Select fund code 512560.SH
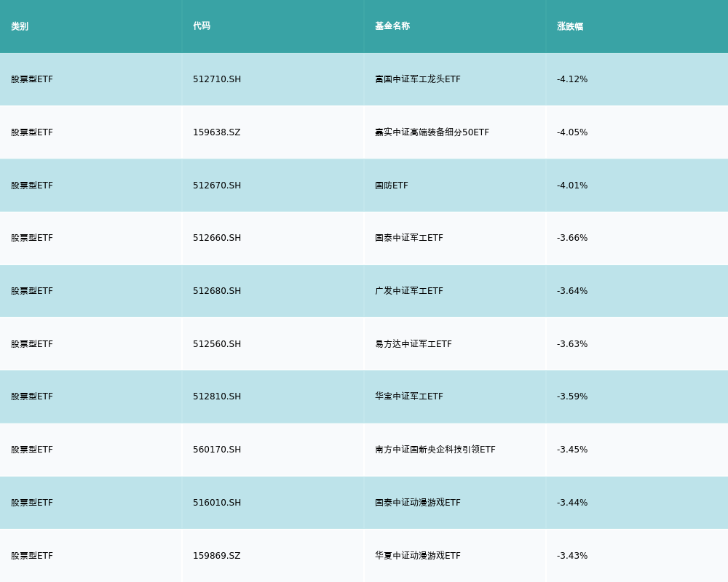 pos(217,344)
